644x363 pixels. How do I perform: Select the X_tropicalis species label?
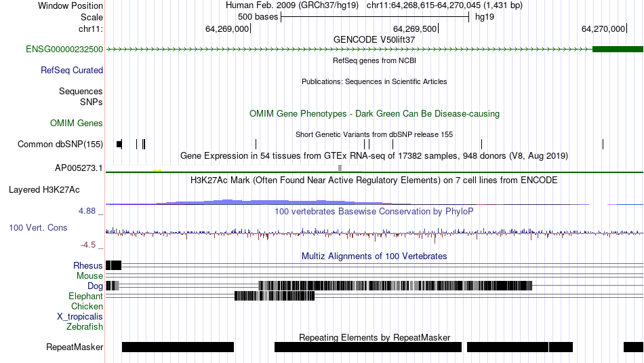pos(80,317)
